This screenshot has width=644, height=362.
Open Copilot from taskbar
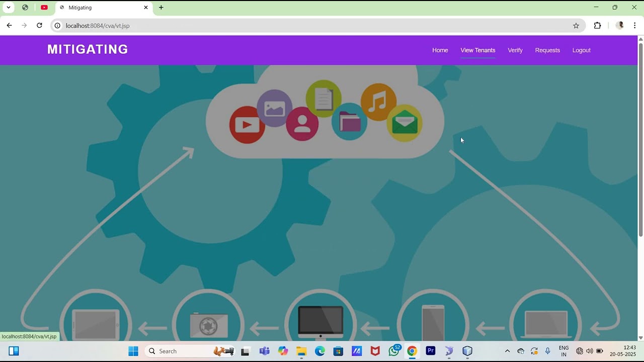pos(283,351)
